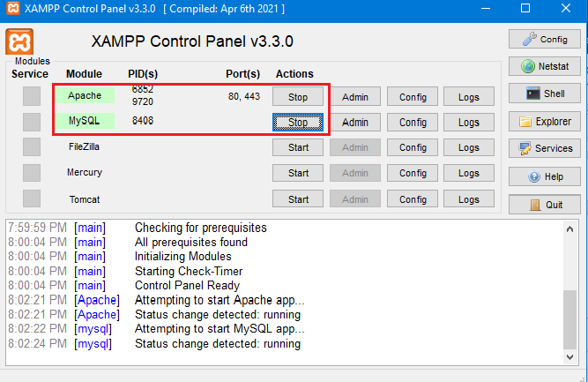Open the Services button
588x382 pixels.
tap(544, 148)
